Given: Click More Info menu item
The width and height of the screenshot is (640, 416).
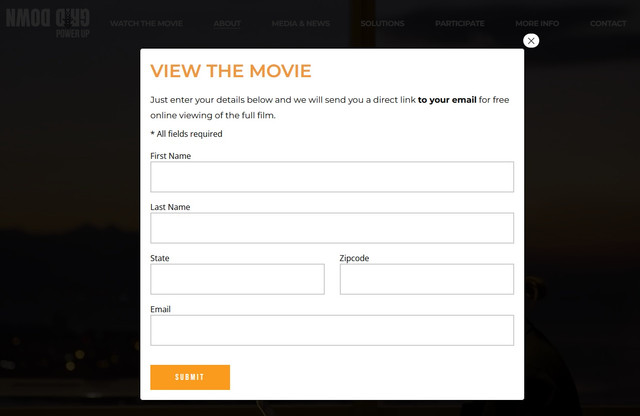Looking at the screenshot, I should coord(537,23).
